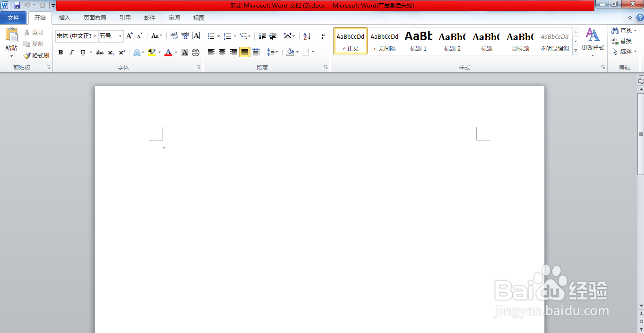Expand the Font dialog launcher (字体)
This screenshot has width=644, height=333.
198,68
